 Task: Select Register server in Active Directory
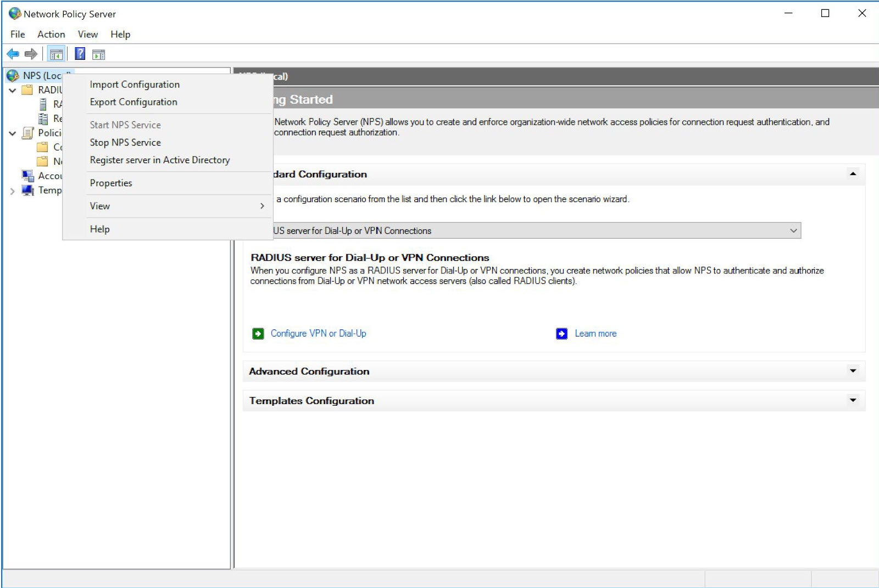[168, 160]
